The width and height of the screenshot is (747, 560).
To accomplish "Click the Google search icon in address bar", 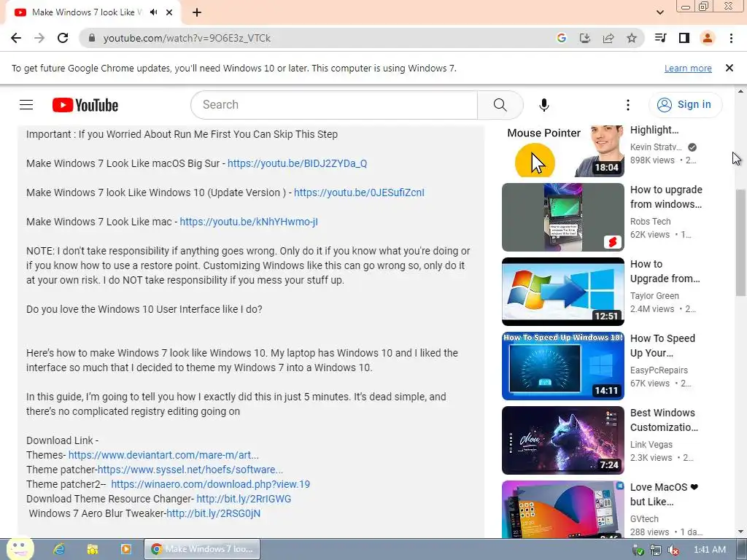I will point(562,38).
